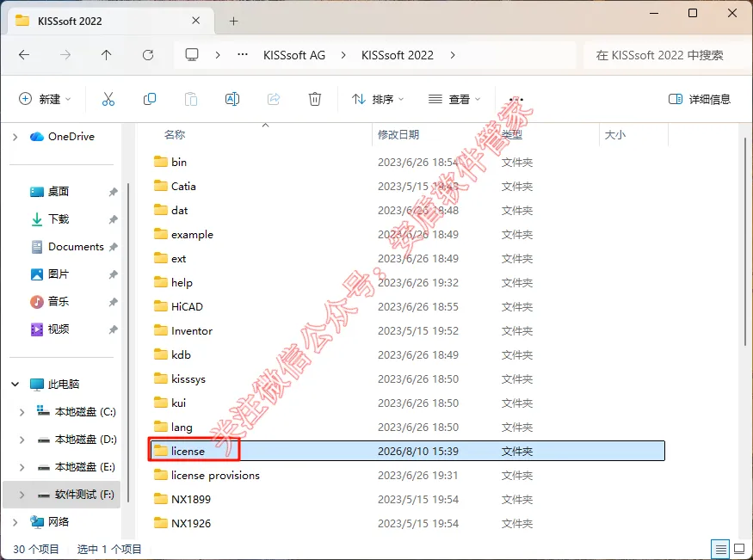This screenshot has width=753, height=560.
Task: Open 下载 in quick access
Action: 49,219
